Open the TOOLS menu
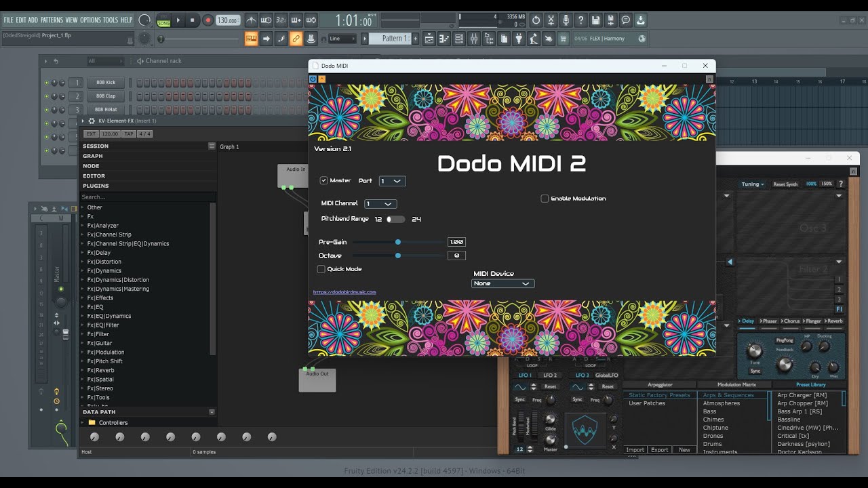The width and height of the screenshot is (868, 488). point(111,20)
